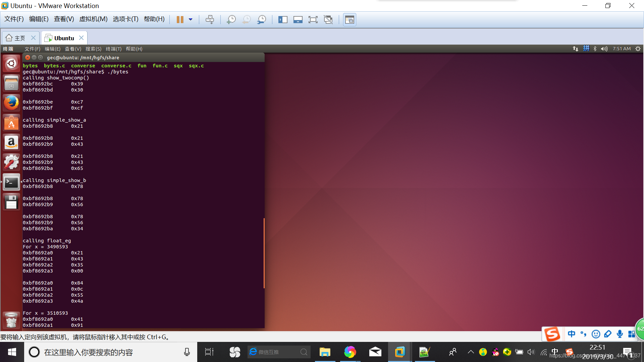Open the Sogou toolbox grid icon

[632, 334]
